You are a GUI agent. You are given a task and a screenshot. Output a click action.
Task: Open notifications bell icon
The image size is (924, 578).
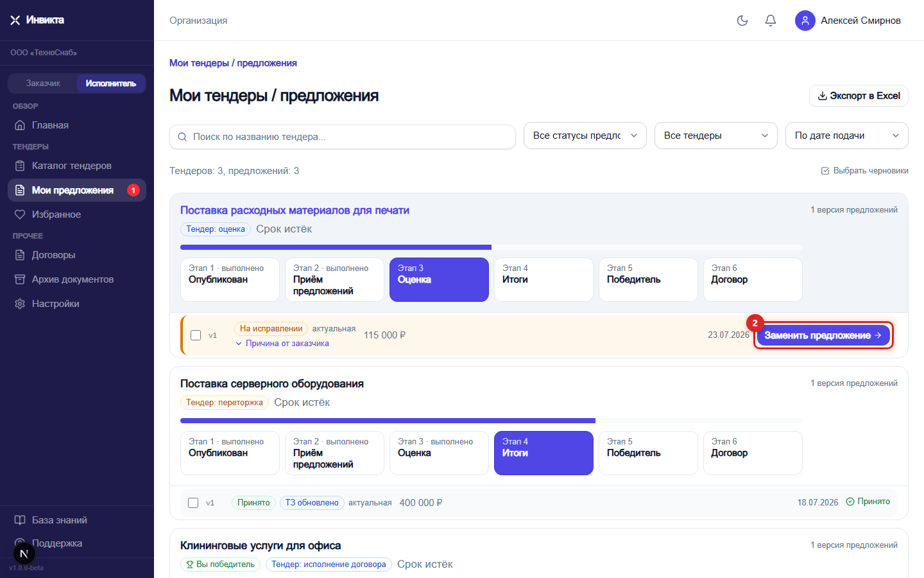771,21
